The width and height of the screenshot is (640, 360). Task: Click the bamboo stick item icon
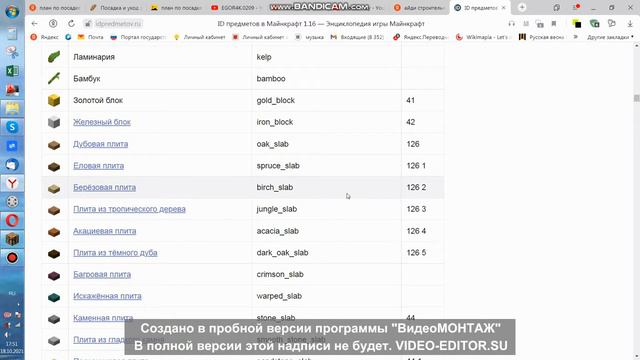(x=54, y=78)
